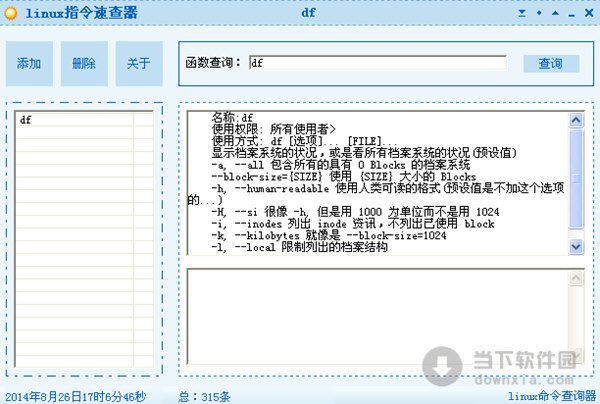Open the title bar dropdown menu icon

[522, 13]
